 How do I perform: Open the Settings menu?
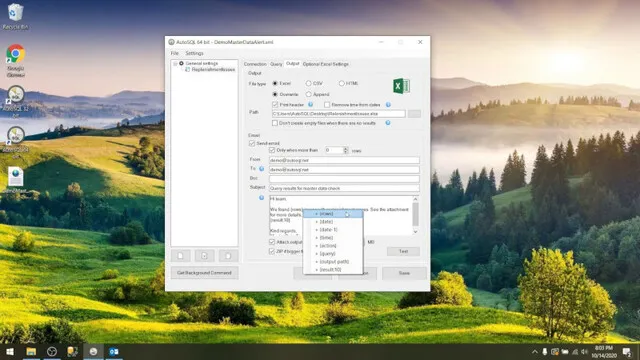coord(194,53)
